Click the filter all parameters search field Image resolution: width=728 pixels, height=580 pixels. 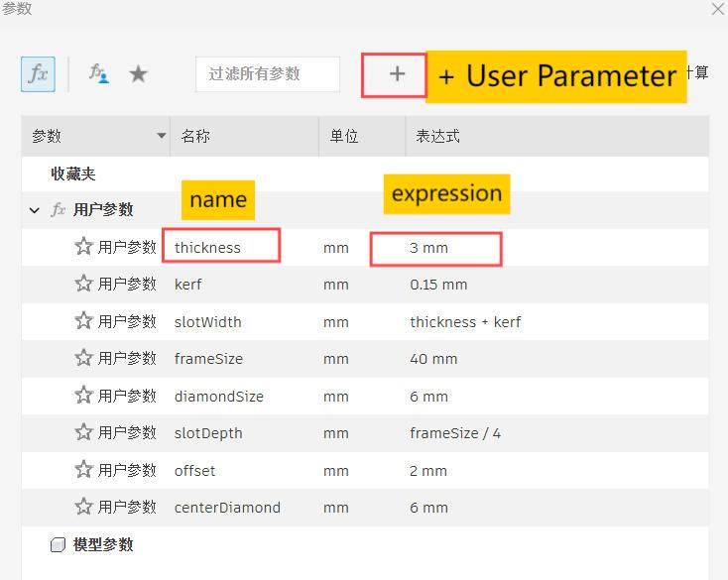268,74
